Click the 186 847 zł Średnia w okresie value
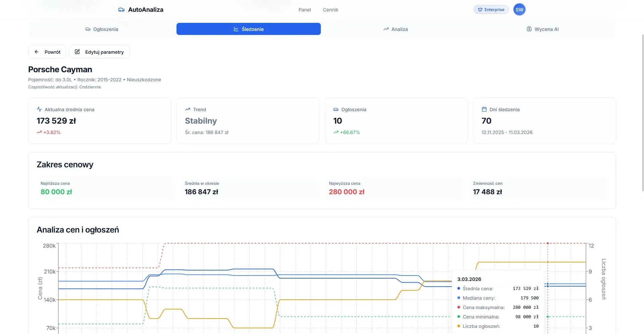The width and height of the screenshot is (644, 334). pos(201,192)
